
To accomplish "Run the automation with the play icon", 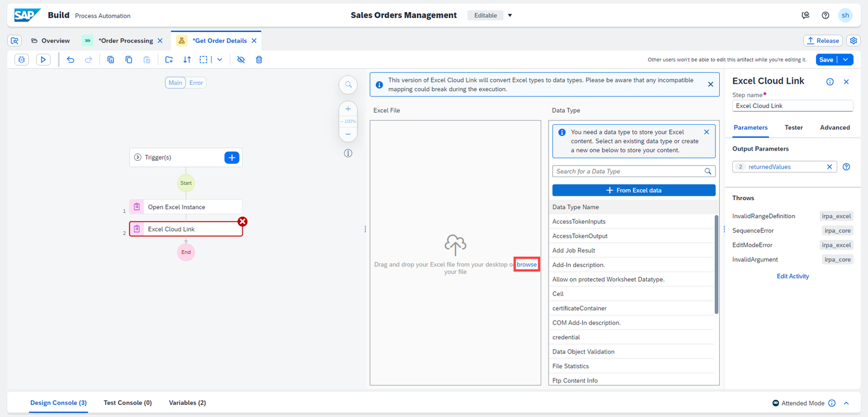I will (43, 60).
